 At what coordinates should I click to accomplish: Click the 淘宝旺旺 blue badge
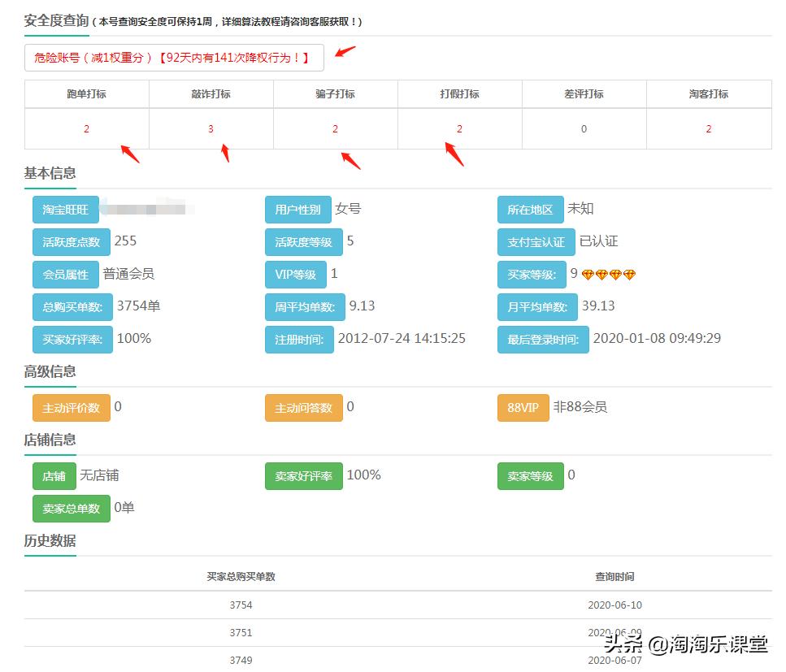[x=63, y=210]
